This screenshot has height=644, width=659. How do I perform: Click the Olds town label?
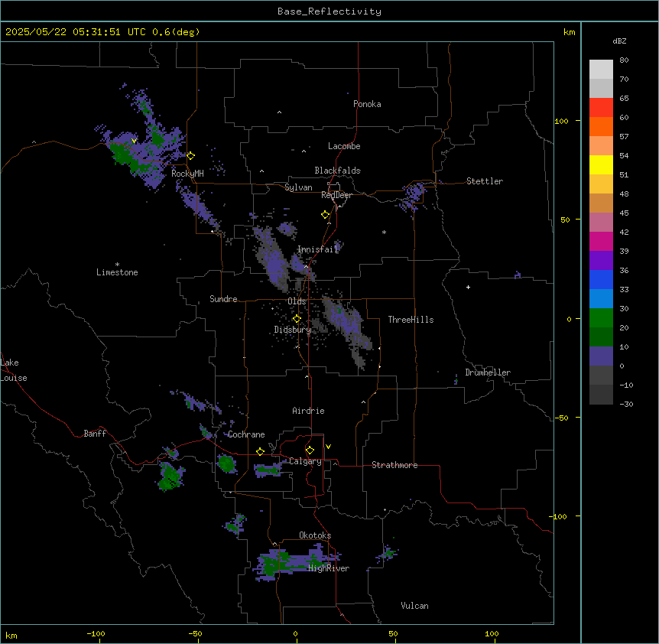pyautogui.click(x=297, y=301)
